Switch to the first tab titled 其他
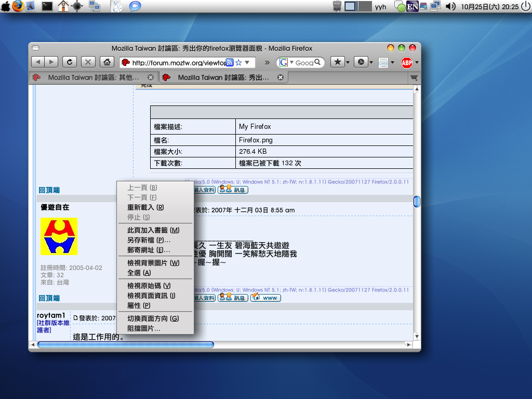Image resolution: width=532 pixels, height=399 pixels. pos(92,77)
